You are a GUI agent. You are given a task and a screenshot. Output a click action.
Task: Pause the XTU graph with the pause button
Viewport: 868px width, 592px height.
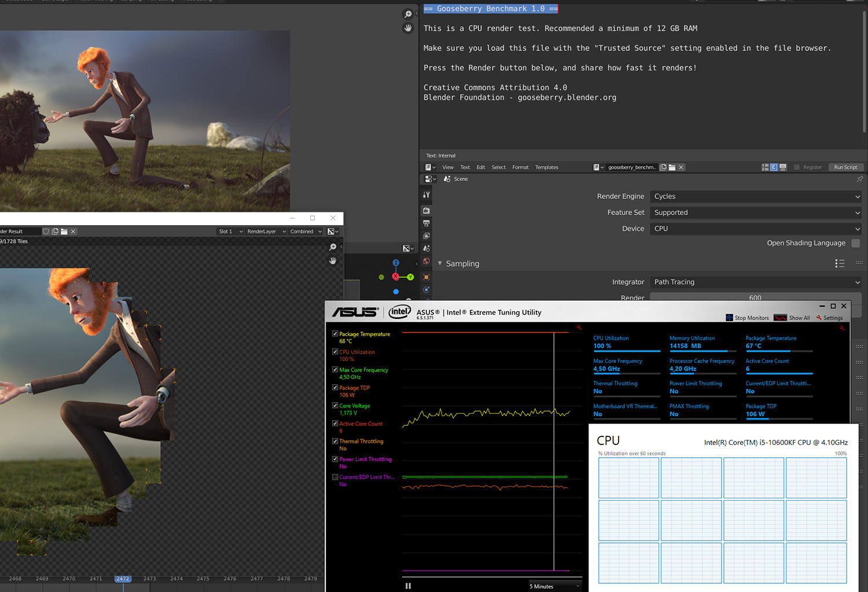point(408,586)
